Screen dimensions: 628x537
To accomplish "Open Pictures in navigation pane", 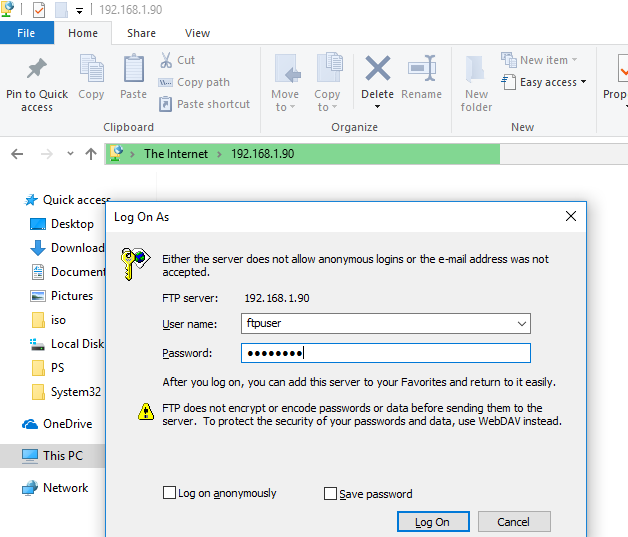I will pos(62,296).
